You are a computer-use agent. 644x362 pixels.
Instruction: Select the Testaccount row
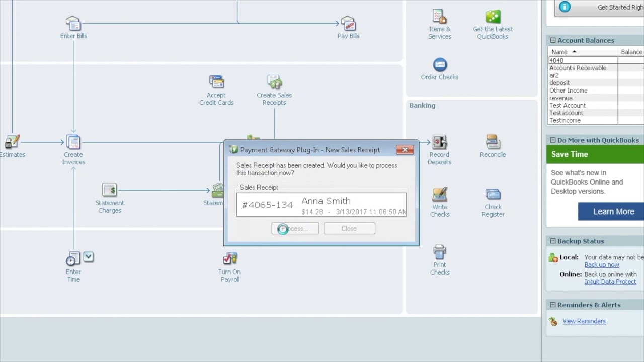(596, 113)
